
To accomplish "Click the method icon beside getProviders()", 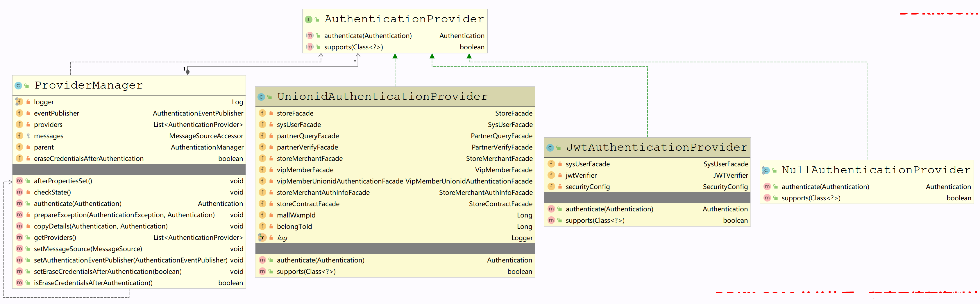I will (x=19, y=238).
